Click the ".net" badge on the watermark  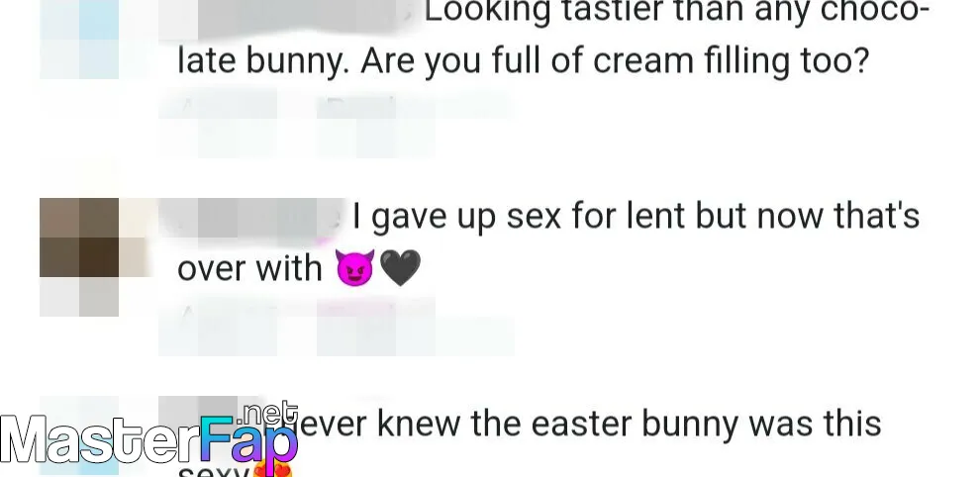[268, 413]
